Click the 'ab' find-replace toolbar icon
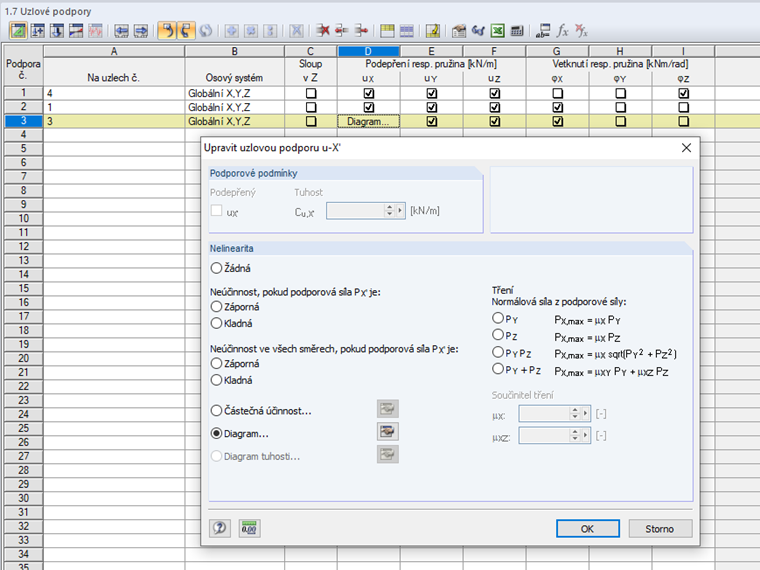The width and height of the screenshot is (760, 570). click(x=543, y=31)
